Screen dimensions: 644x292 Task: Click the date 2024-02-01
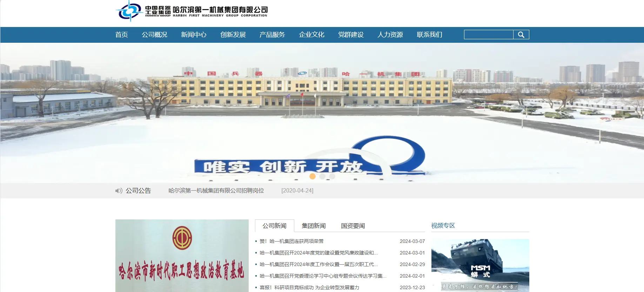[x=412, y=276]
